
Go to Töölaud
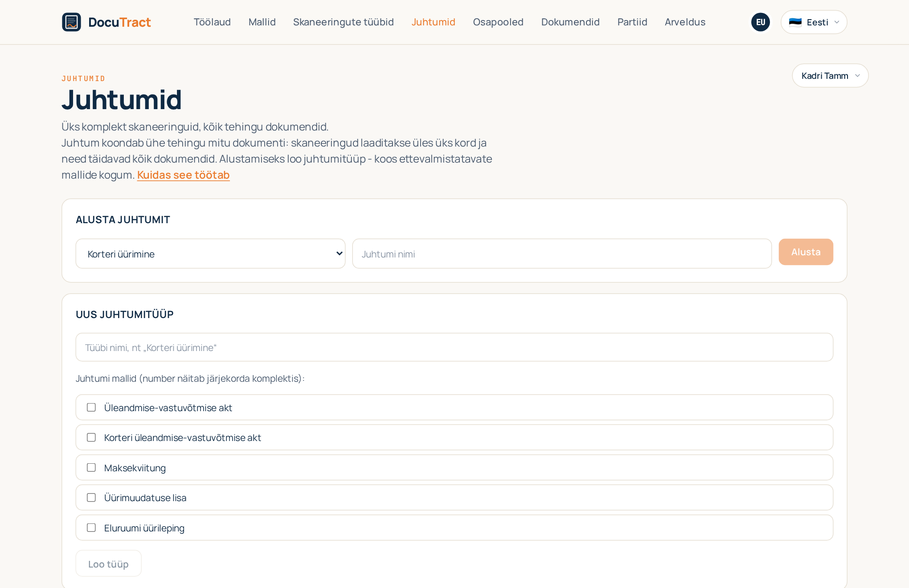coord(212,22)
